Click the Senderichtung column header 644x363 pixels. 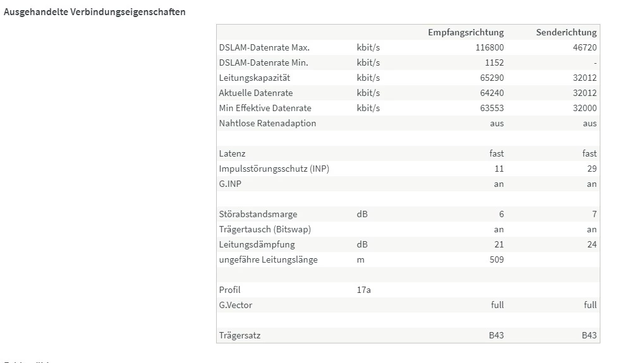(566, 32)
